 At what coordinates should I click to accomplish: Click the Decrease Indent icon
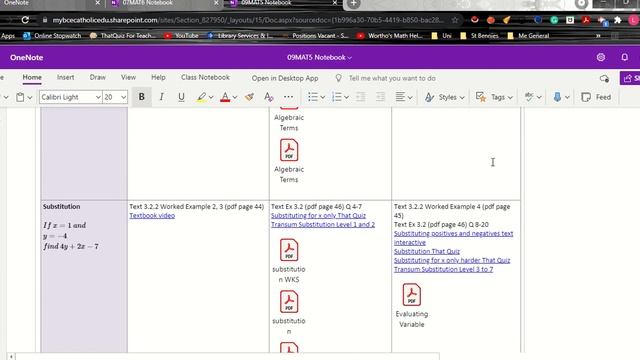(x=360, y=97)
